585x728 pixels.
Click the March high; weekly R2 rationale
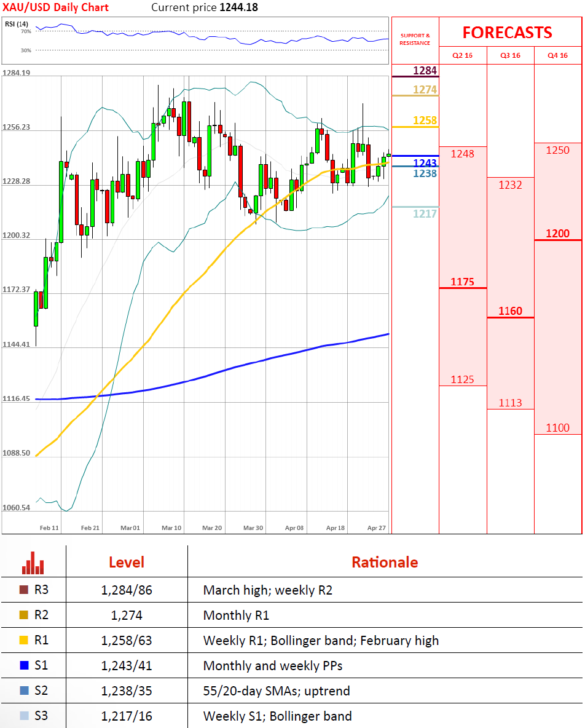[x=268, y=590]
